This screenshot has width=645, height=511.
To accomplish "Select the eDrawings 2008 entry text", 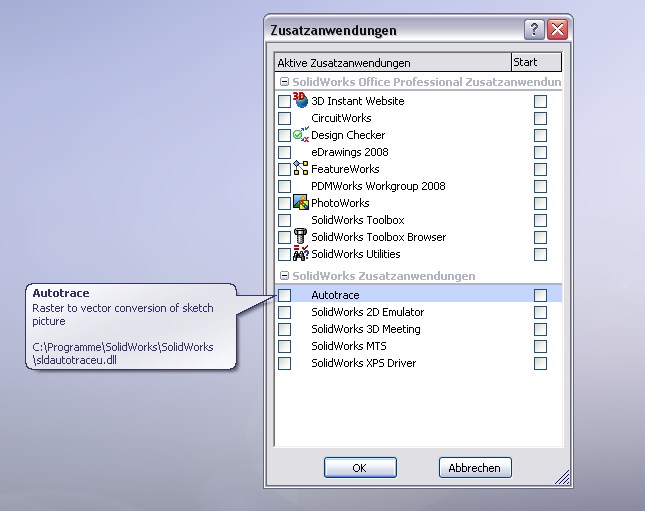I will pyautogui.click(x=350, y=152).
